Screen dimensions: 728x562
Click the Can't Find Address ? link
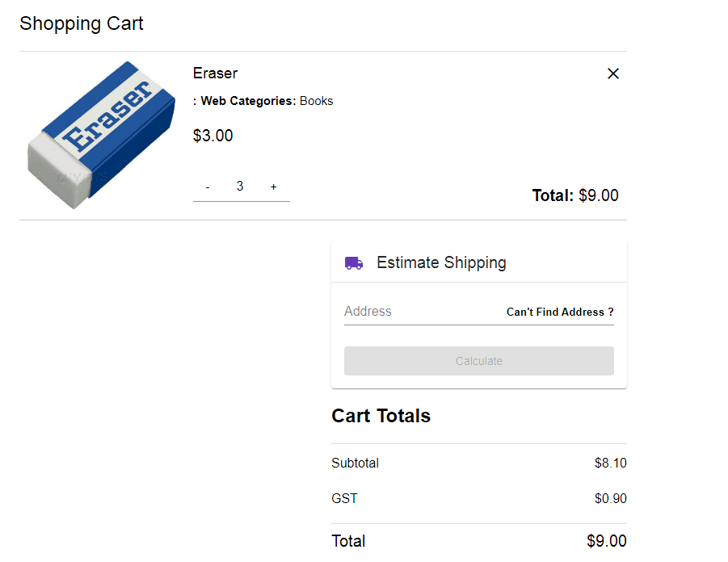tap(560, 312)
